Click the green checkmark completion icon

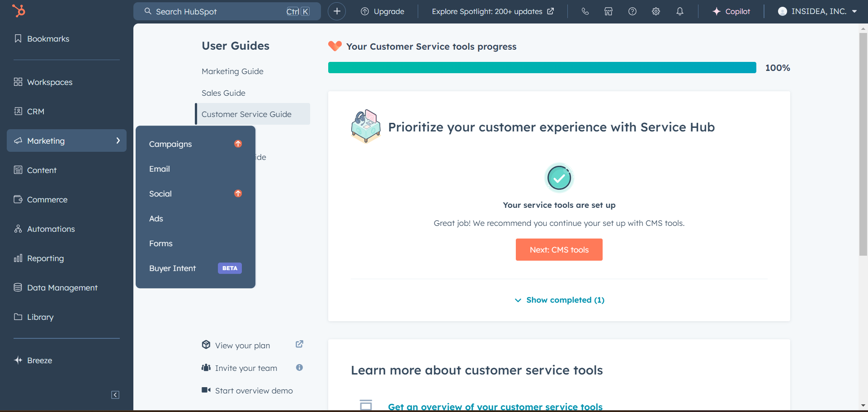(x=559, y=178)
